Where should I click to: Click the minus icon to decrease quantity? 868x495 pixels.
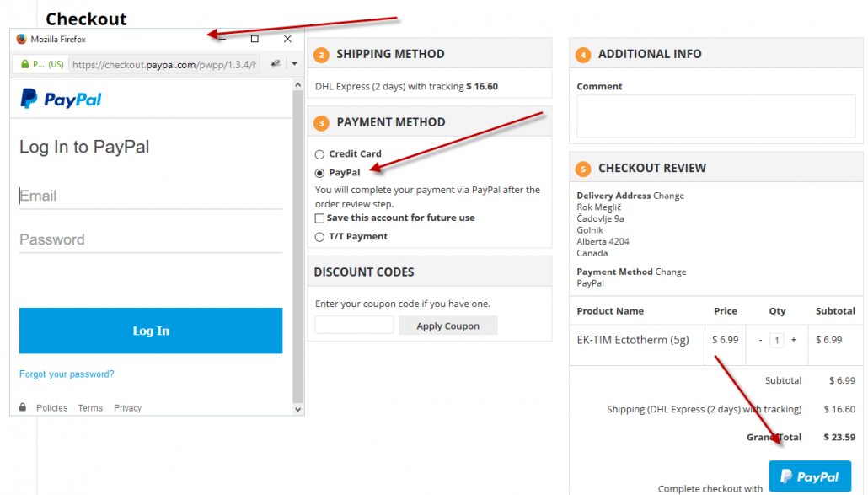(x=761, y=340)
